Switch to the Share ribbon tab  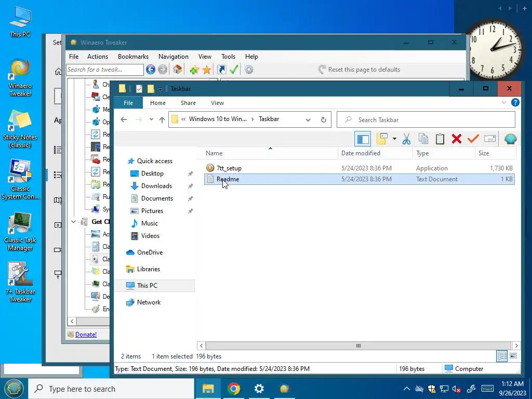[188, 103]
